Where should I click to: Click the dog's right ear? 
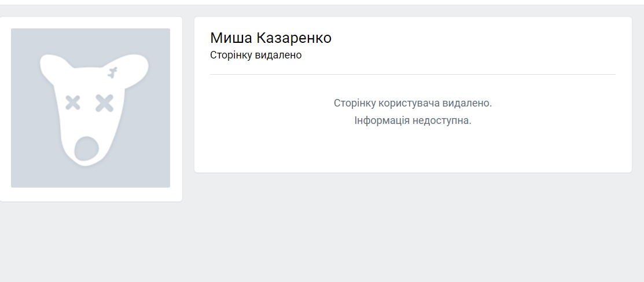[x=134, y=68]
